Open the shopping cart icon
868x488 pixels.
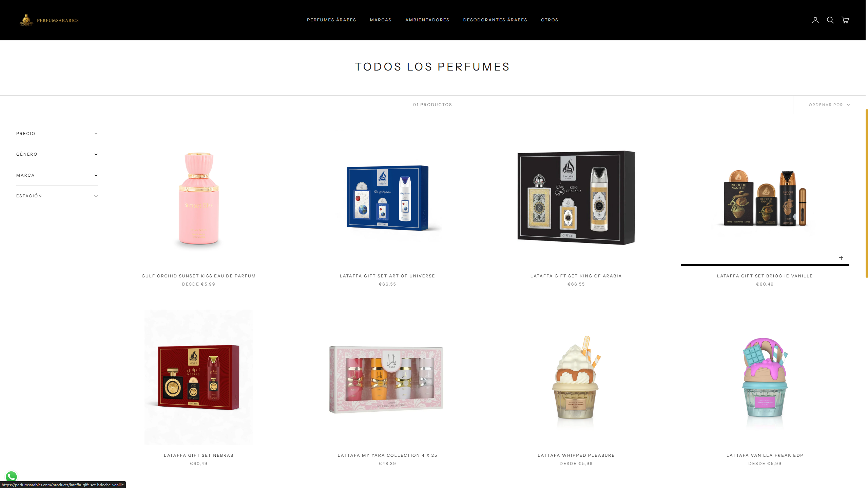pyautogui.click(x=845, y=20)
